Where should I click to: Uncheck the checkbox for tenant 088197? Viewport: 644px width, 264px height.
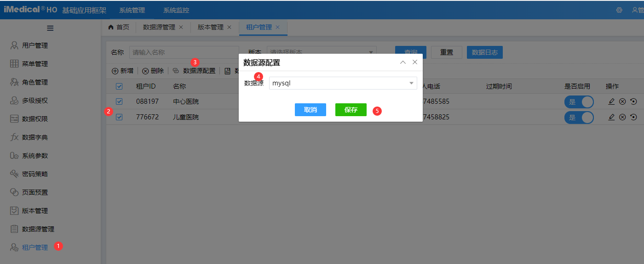click(x=119, y=101)
